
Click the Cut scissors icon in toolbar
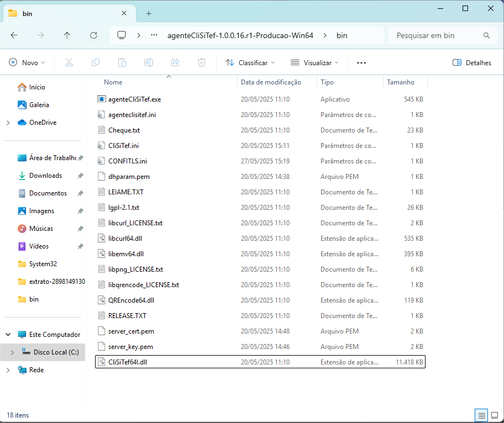coord(69,63)
